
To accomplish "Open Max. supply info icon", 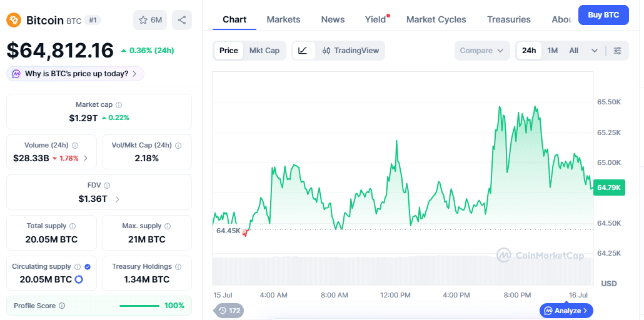I will [168, 226].
